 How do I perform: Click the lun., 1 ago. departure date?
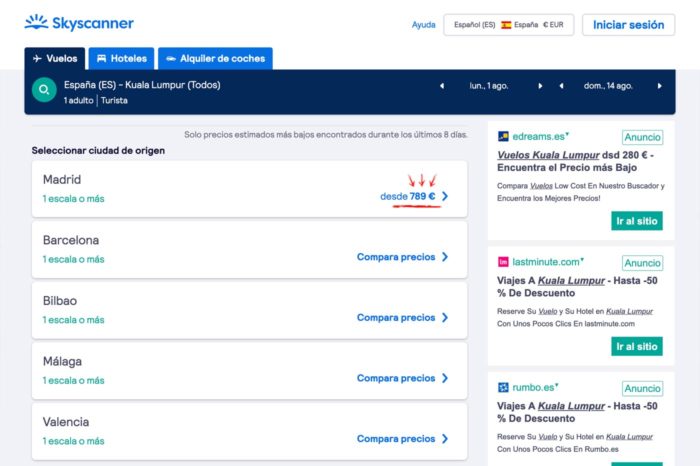[489, 86]
